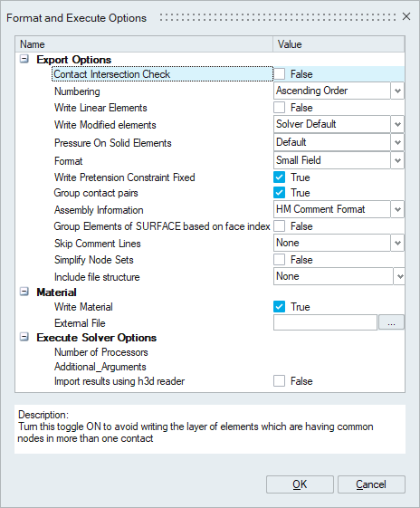Open the Numbering dropdown arrow
Image resolution: width=420 pixels, height=508 pixels.
(x=397, y=91)
